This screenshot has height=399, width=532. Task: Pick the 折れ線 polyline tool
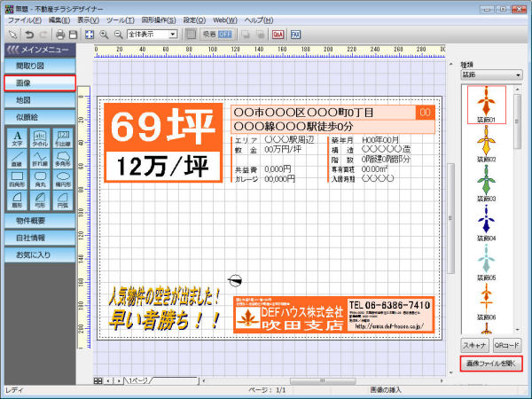(x=39, y=159)
